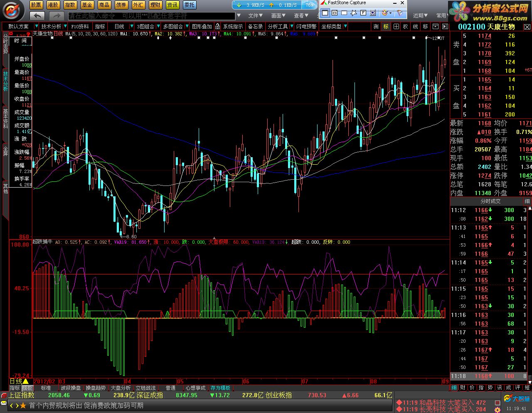Select the 财 tab in right panel
Image resolution: width=532 pixels, height=413 pixels.
click(463, 388)
